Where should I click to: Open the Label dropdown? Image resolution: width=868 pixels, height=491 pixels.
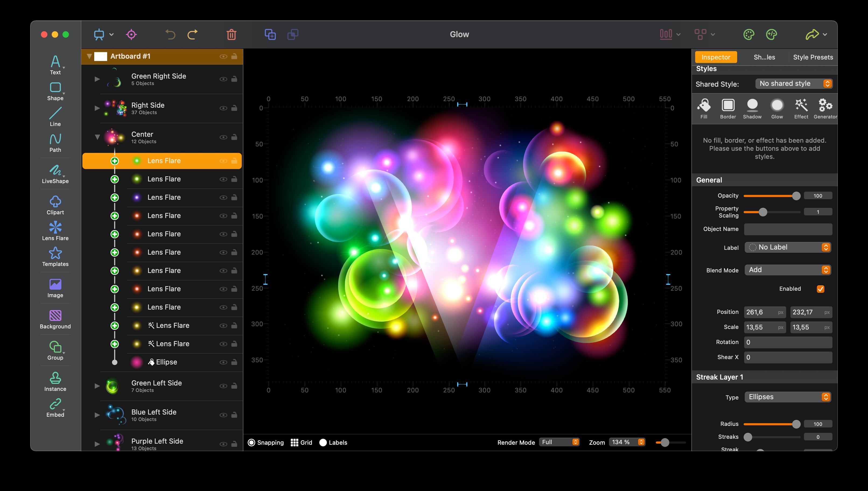(x=788, y=247)
